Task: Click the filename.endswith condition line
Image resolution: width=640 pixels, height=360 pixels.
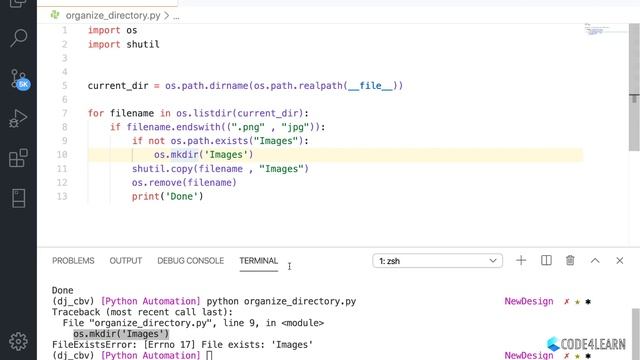Action: 218,127
